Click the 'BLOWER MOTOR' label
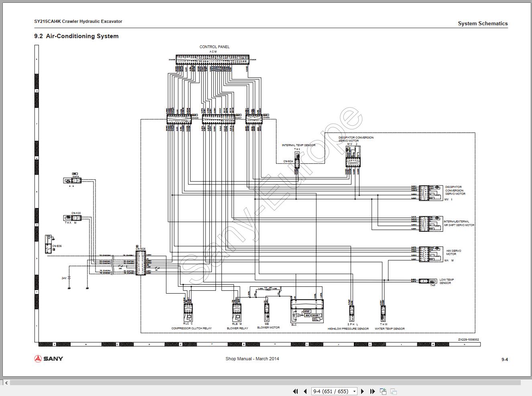Image resolution: width=532 pixels, height=396 pixels. coord(268,328)
